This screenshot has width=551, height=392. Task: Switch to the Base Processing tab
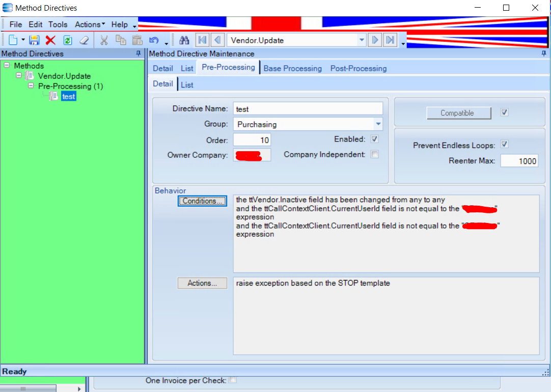point(292,69)
